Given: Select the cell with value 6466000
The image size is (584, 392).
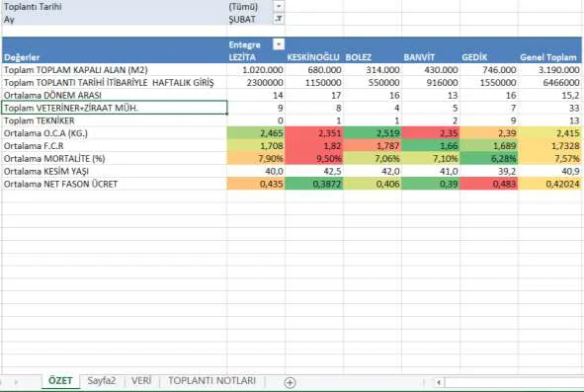Looking at the screenshot, I should [x=549, y=82].
